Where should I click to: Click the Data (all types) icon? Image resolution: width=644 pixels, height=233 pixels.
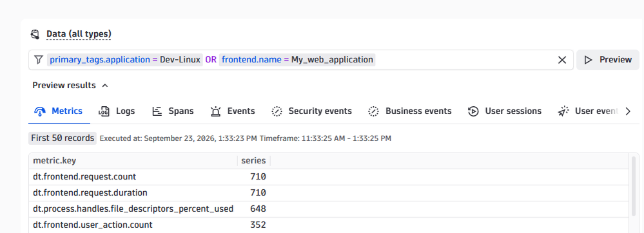pyautogui.click(x=35, y=34)
